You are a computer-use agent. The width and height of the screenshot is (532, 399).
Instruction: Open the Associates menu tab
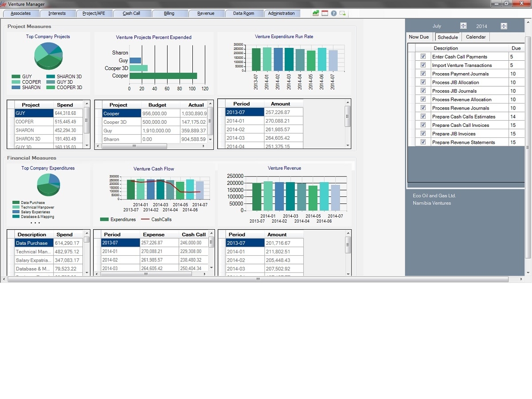coord(20,13)
